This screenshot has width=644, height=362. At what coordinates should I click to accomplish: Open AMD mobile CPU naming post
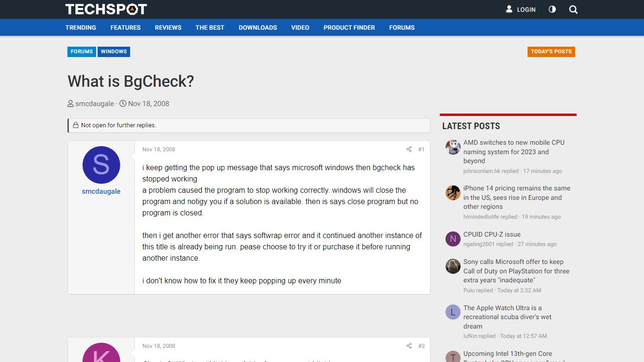coord(514,152)
